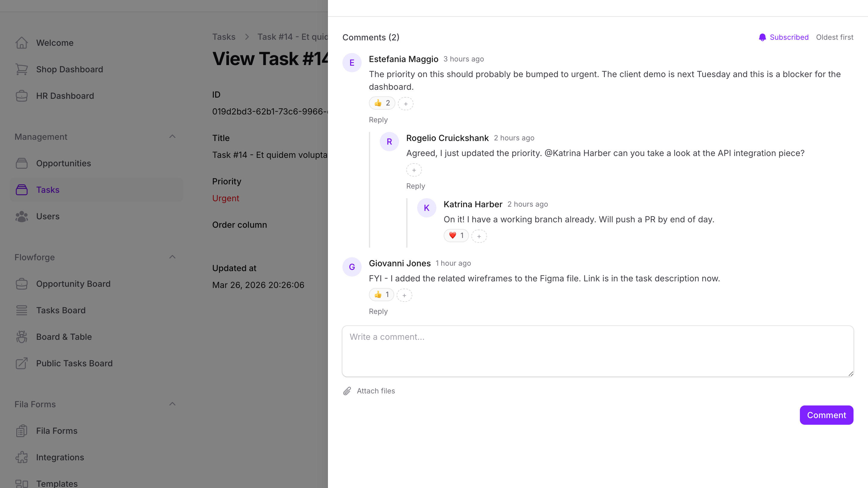Click the Write a comment text field
This screenshot has height=488, width=868.
click(x=596, y=351)
